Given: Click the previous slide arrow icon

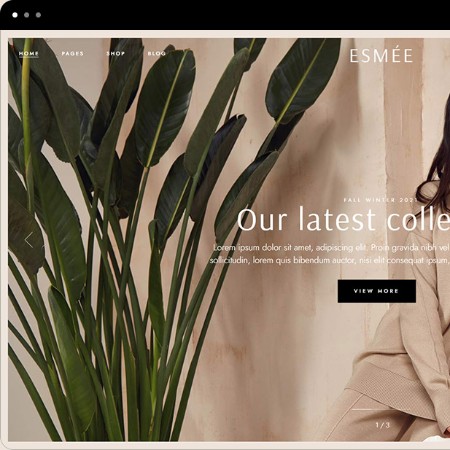Looking at the screenshot, I should 29,240.
